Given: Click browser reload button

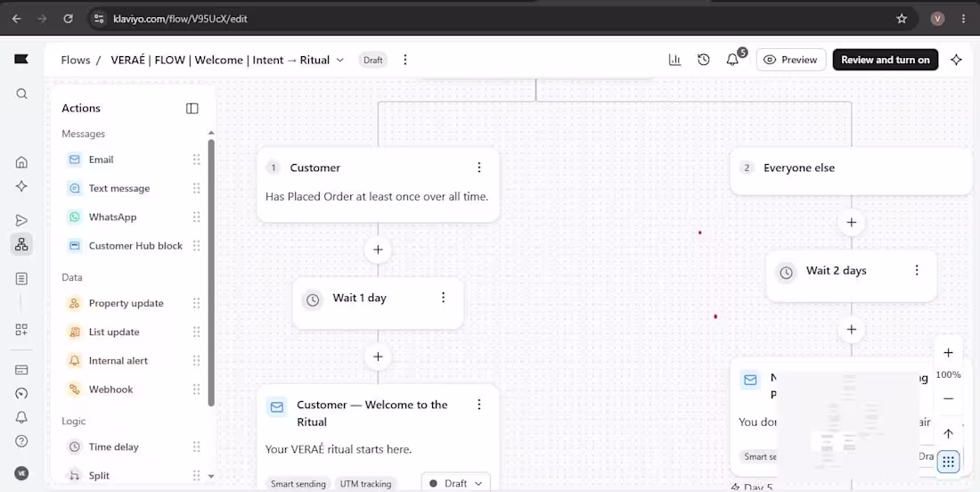Looking at the screenshot, I should [68, 19].
